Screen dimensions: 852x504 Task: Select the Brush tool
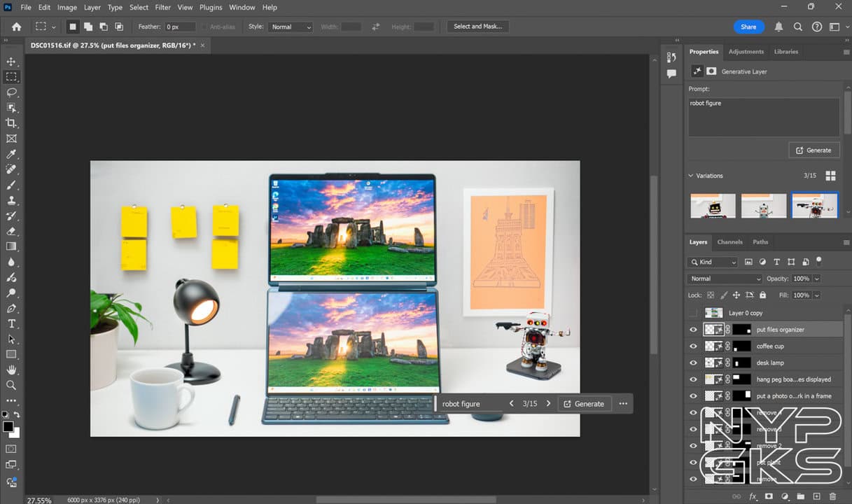click(11, 185)
